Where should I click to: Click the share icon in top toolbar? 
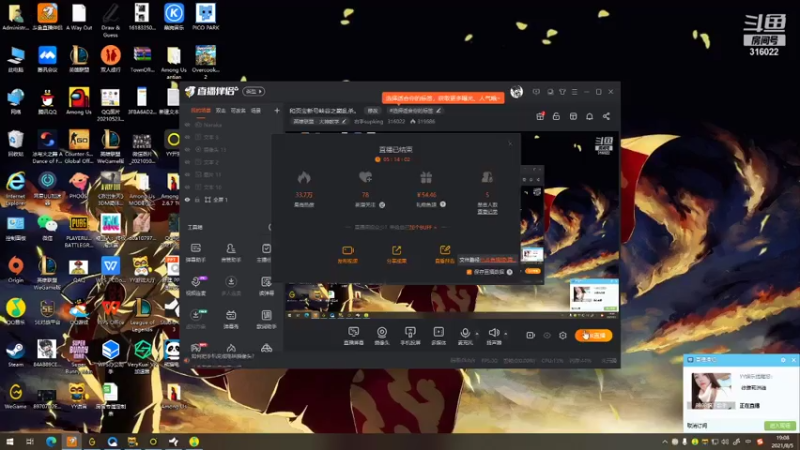(606, 116)
